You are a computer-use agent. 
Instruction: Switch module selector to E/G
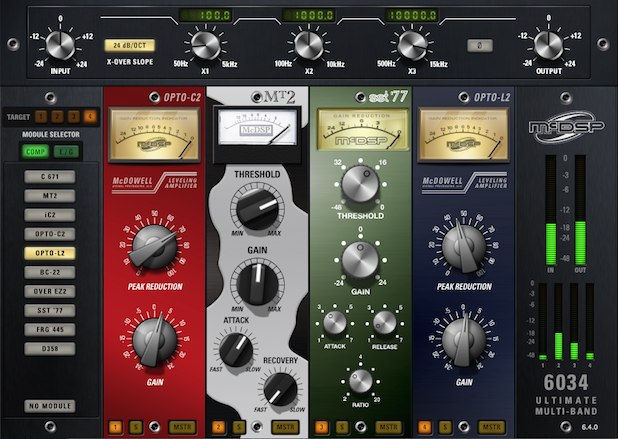(66, 152)
